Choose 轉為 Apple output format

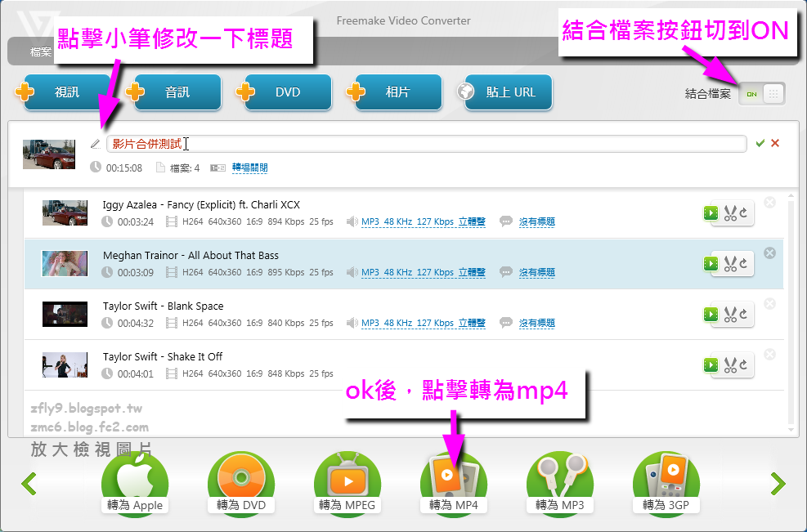pyautogui.click(x=135, y=484)
